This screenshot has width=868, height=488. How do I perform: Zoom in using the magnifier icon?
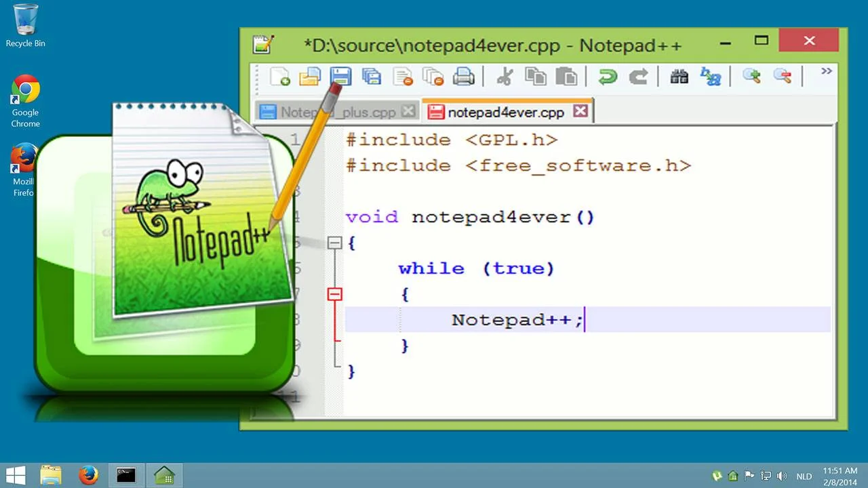[x=751, y=77]
